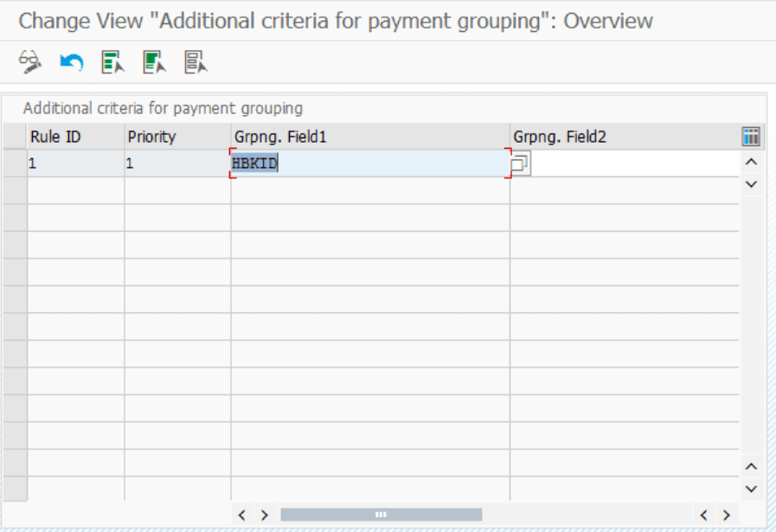
Task: Click the Grpng. Field2 column header
Action: (625, 137)
